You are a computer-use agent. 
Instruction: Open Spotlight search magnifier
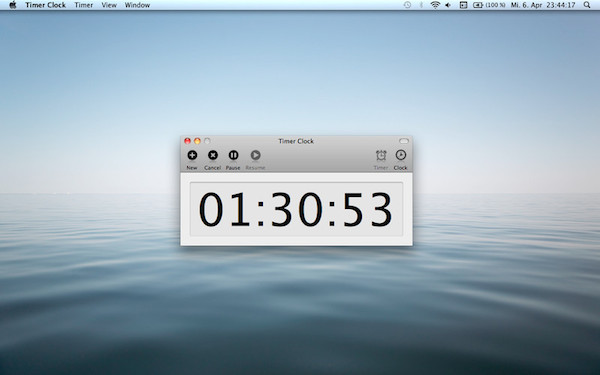587,5
